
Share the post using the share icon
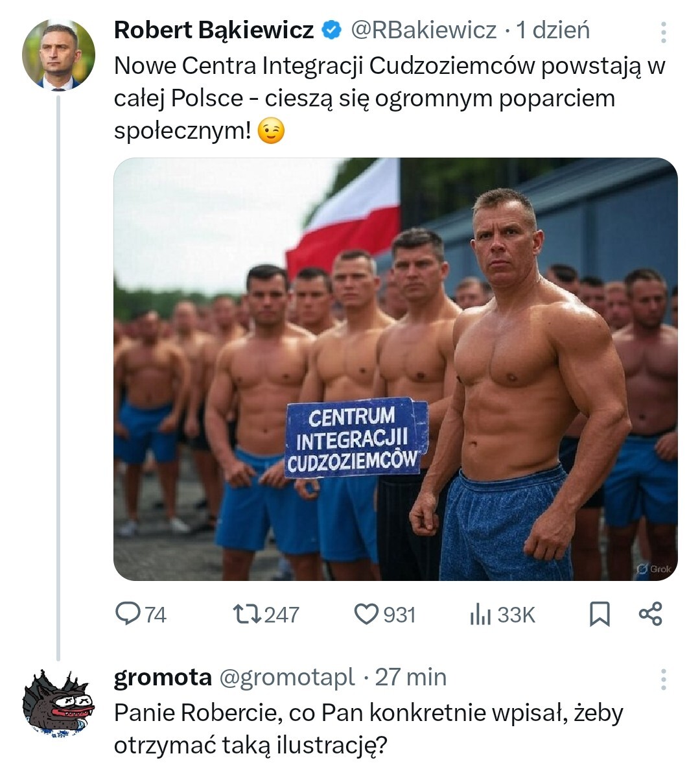tap(651, 614)
